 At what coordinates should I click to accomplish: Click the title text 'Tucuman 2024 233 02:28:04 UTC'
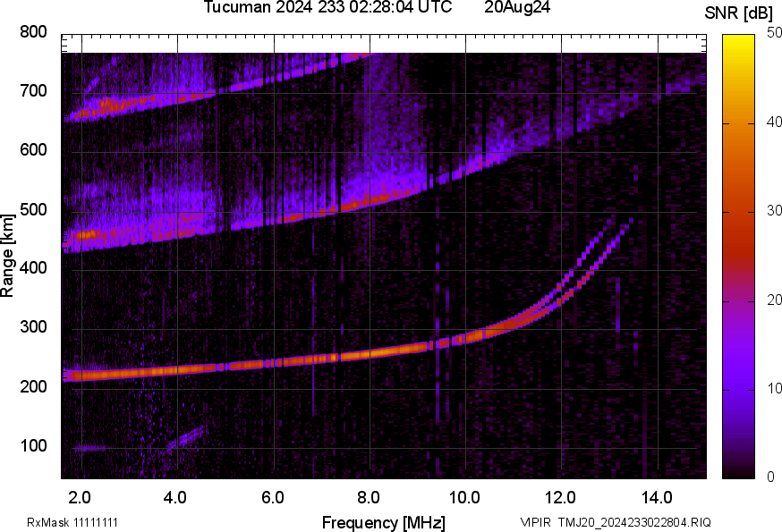(x=327, y=7)
